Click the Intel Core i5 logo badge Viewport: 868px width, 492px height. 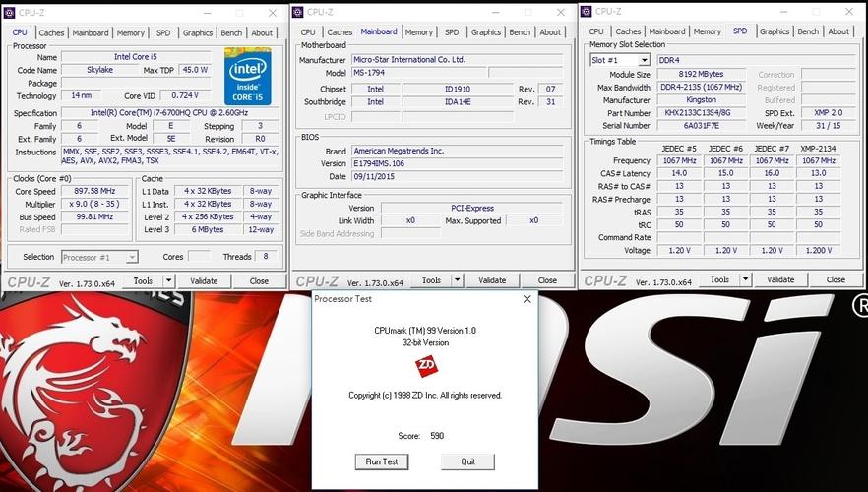[x=247, y=77]
